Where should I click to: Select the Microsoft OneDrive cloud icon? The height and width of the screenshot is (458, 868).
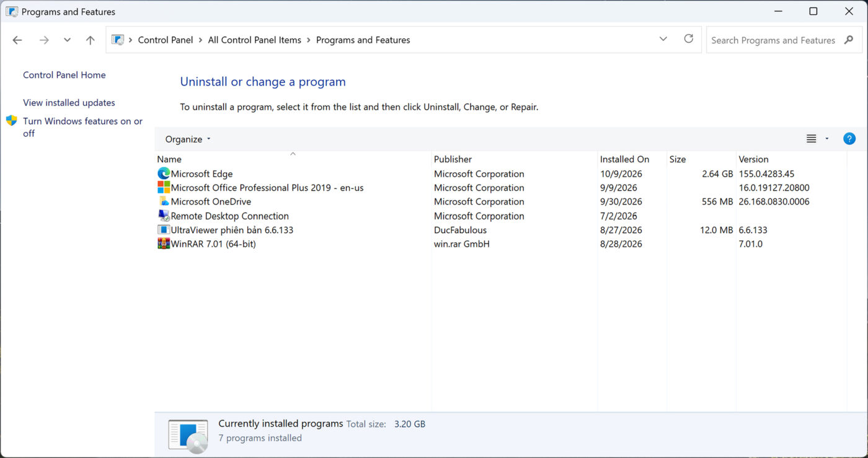pos(164,201)
